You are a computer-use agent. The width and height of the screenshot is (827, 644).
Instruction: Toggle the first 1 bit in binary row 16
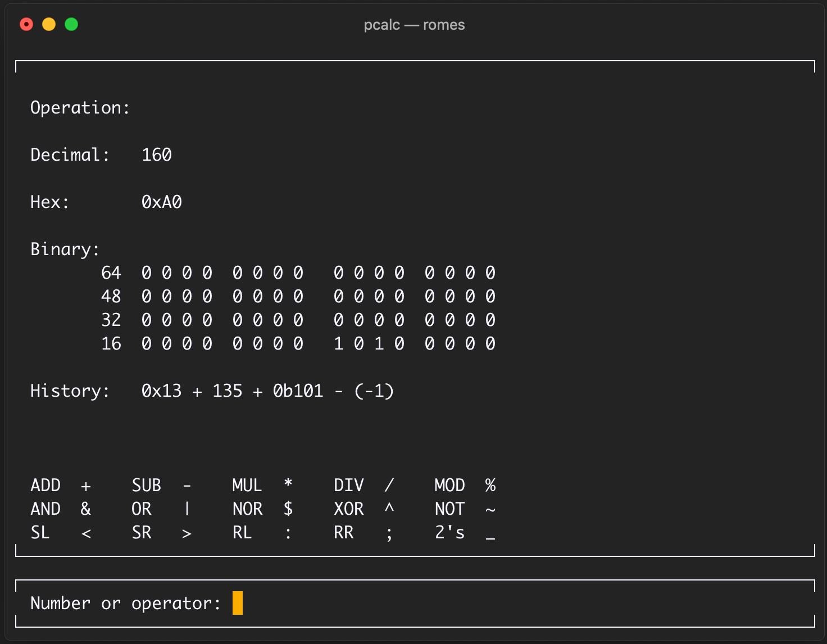(x=338, y=343)
